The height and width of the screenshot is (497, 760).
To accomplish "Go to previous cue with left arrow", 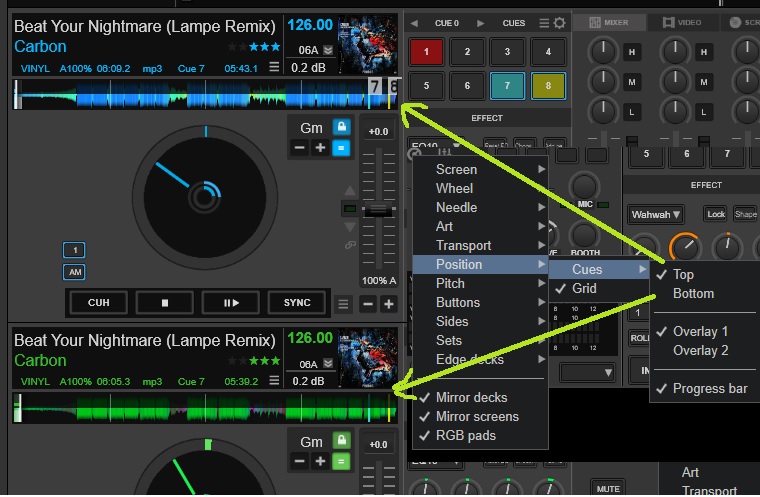I will pos(414,23).
